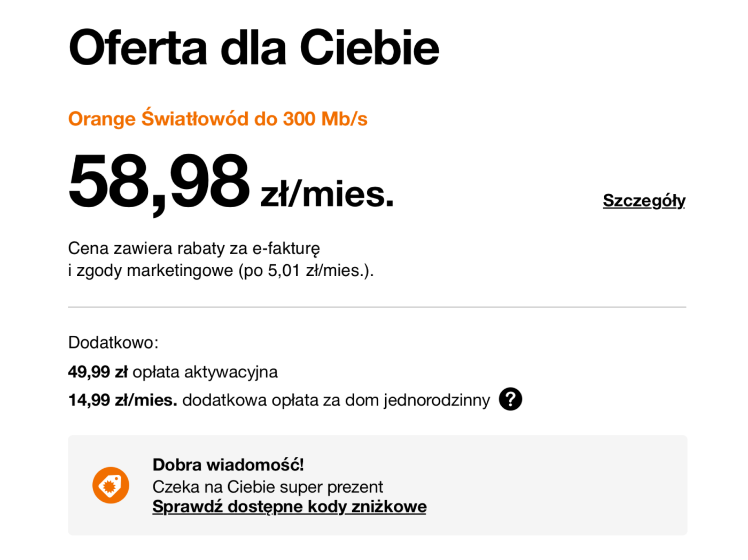Open the Szczegóły details link
748x560 pixels.
(x=644, y=201)
